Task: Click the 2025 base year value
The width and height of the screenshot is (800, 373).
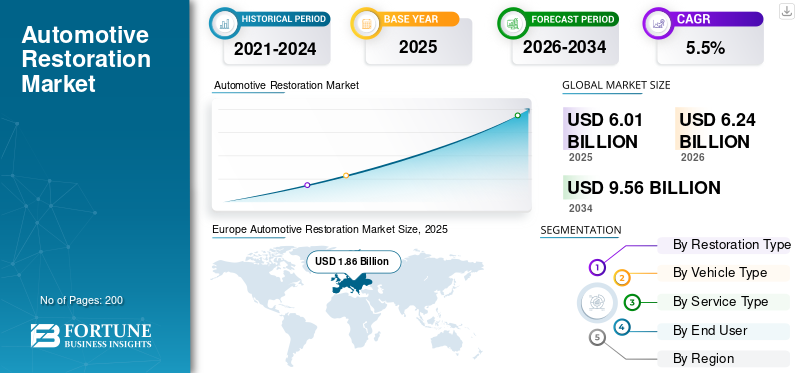Action: (418, 47)
